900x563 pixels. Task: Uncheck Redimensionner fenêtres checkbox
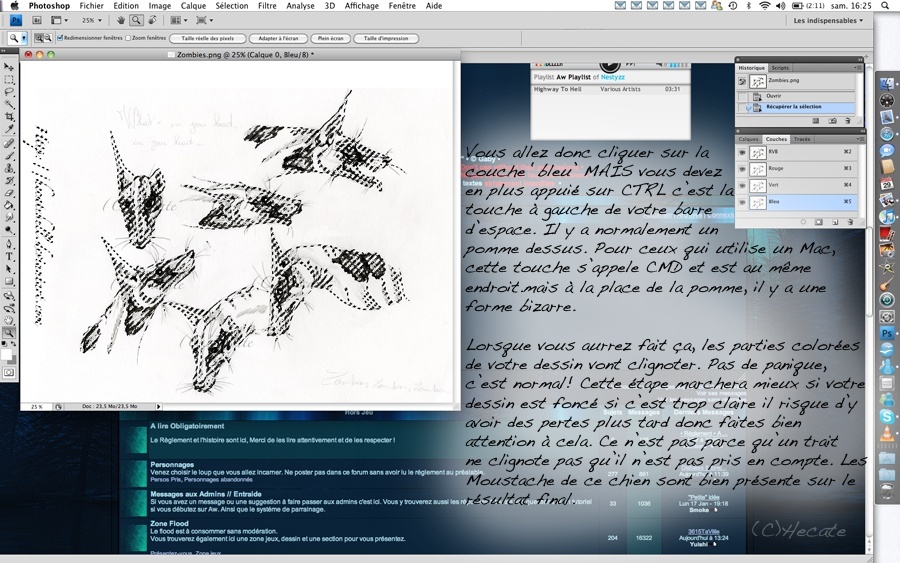pos(60,38)
